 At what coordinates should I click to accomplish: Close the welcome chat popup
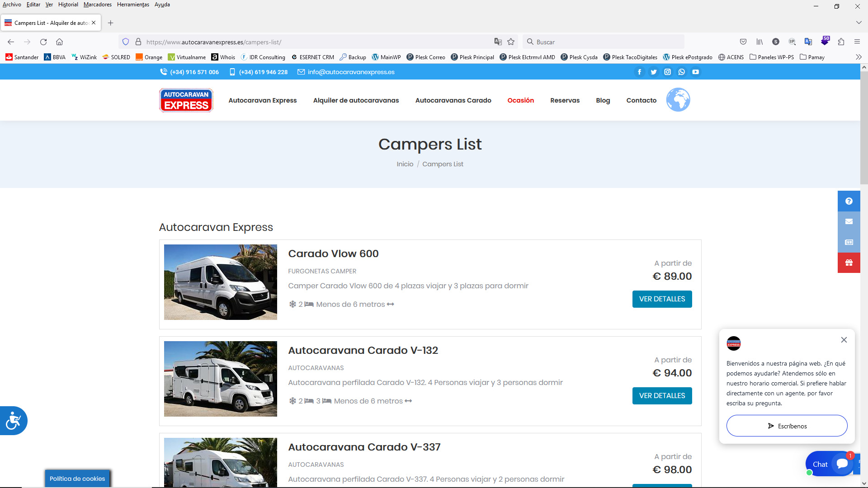click(x=844, y=340)
